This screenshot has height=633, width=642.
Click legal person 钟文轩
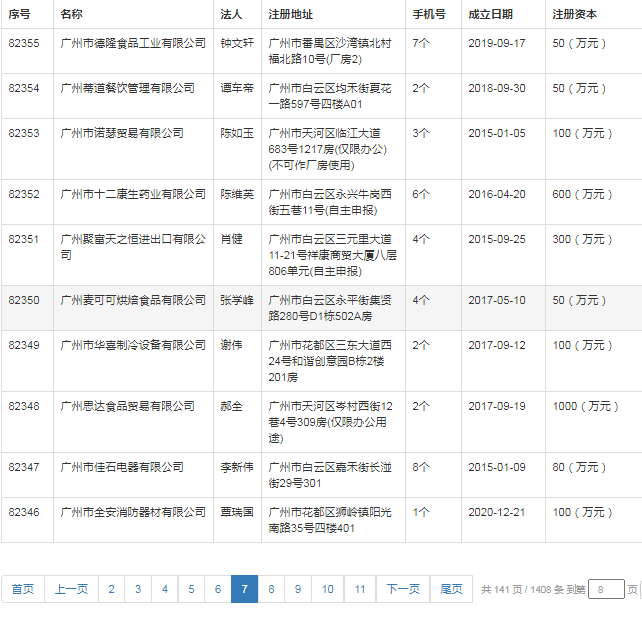(237, 43)
